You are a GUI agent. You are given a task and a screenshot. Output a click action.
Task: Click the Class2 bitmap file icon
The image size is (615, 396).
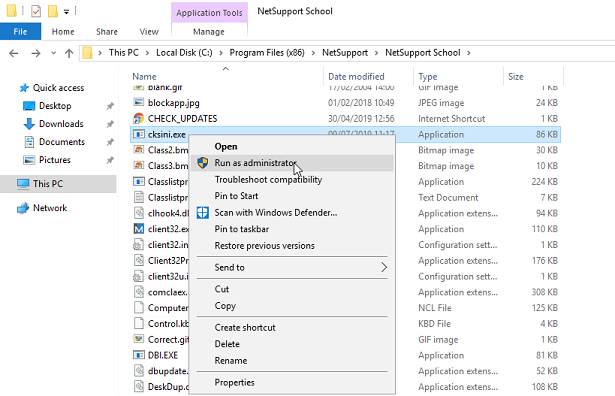pyautogui.click(x=138, y=150)
